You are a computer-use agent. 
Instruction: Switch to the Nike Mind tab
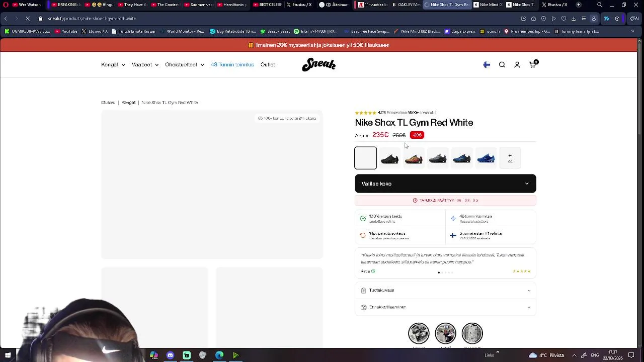point(488,5)
